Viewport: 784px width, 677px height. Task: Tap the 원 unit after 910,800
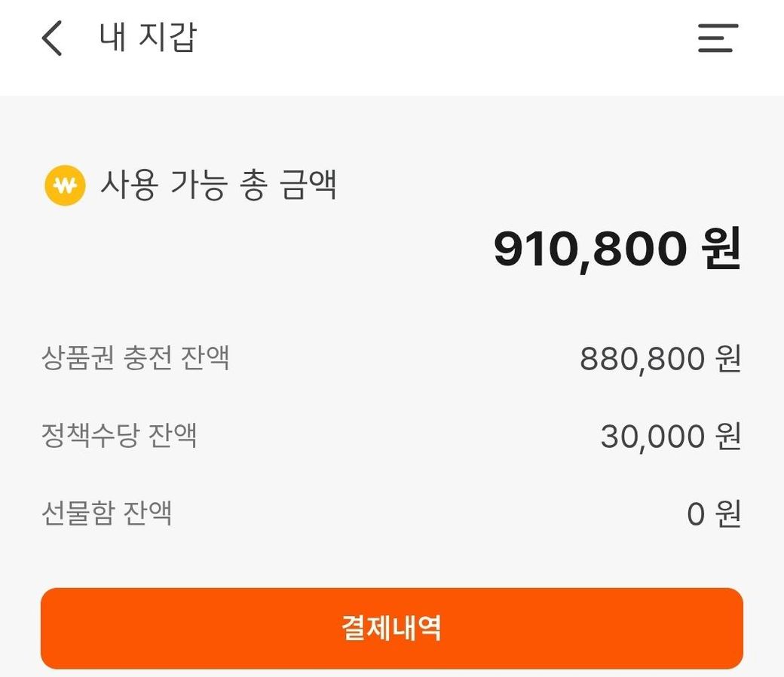(721, 250)
